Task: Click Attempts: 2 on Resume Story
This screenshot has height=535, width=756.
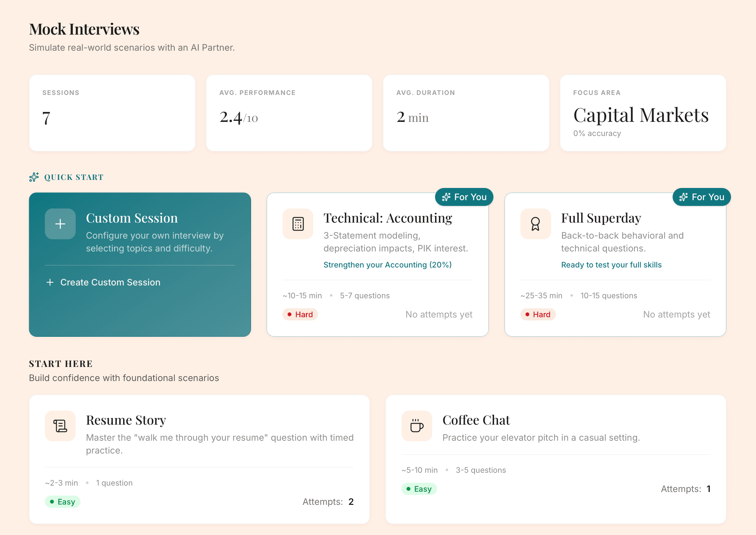Action: [x=328, y=502]
